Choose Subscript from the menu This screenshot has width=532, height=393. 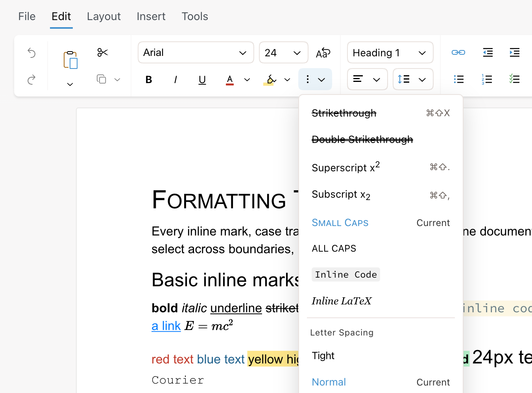pos(381,195)
